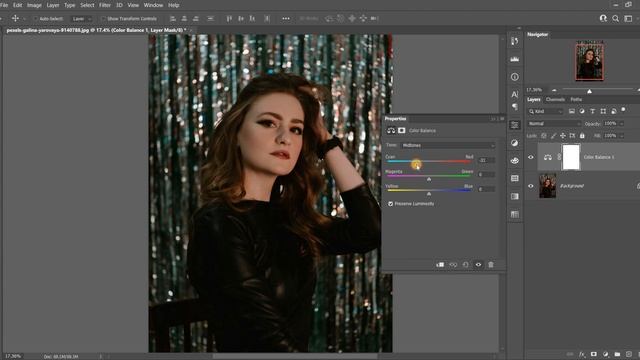Filter layers by shape layers
This screenshot has height=360, width=640.
603,111
